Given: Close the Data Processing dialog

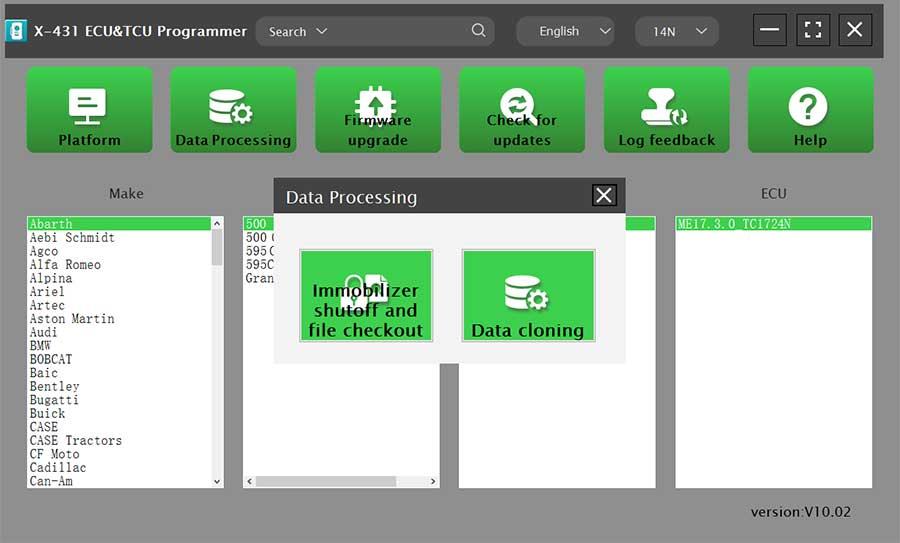Looking at the screenshot, I should [x=604, y=195].
